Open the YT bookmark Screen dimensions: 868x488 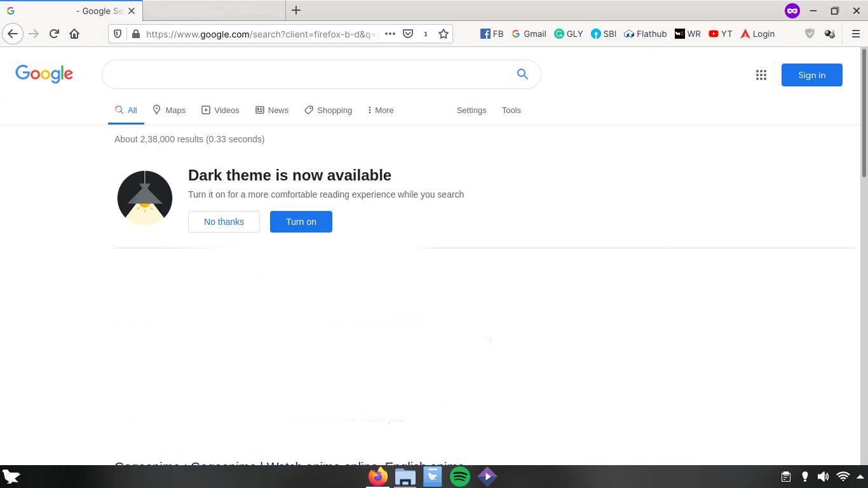pos(721,34)
